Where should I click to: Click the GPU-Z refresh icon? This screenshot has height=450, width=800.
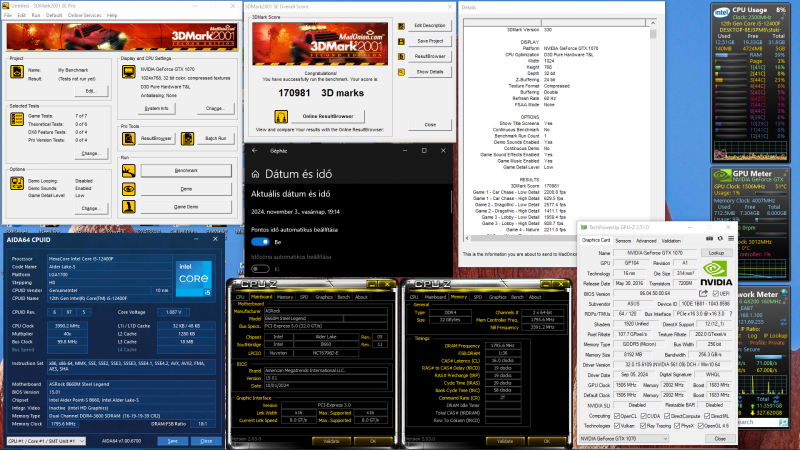point(720,238)
